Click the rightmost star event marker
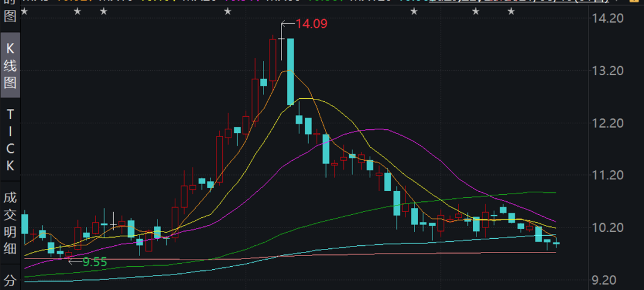Screen dimensions: 644x290 511,12
